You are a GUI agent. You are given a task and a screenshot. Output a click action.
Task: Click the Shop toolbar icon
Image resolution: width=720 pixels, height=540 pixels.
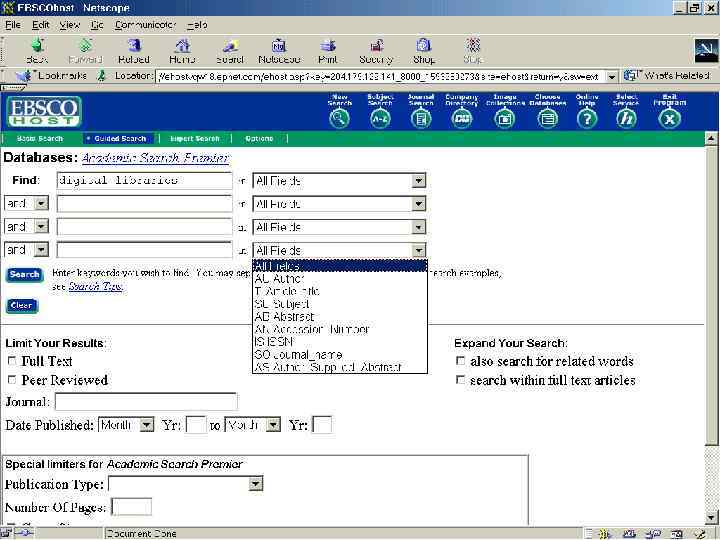coord(423,45)
